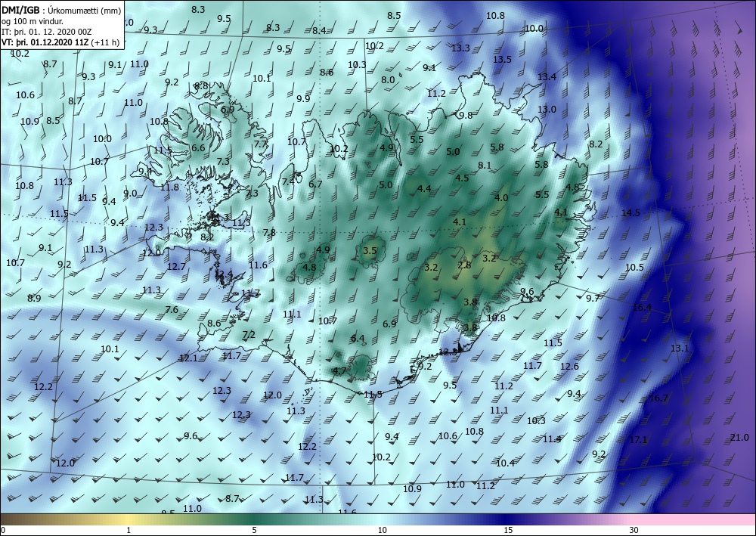Screen dimensions: 756x536
Task: Select the 6.4 map value
Action: (x=358, y=339)
